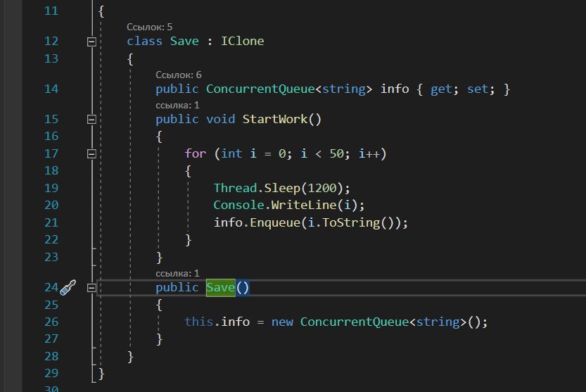The width and height of the screenshot is (586, 392).
Task: Click line number 12 in the gutter
Action: click(51, 41)
